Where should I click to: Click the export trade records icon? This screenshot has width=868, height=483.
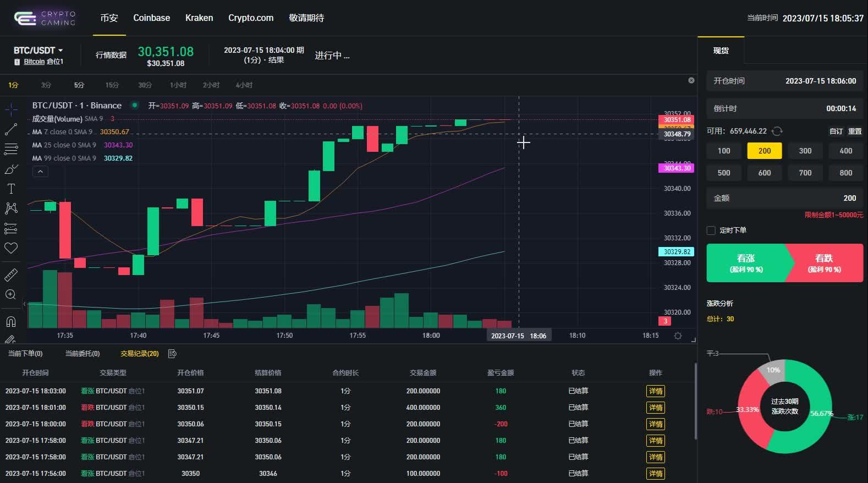pyautogui.click(x=172, y=354)
